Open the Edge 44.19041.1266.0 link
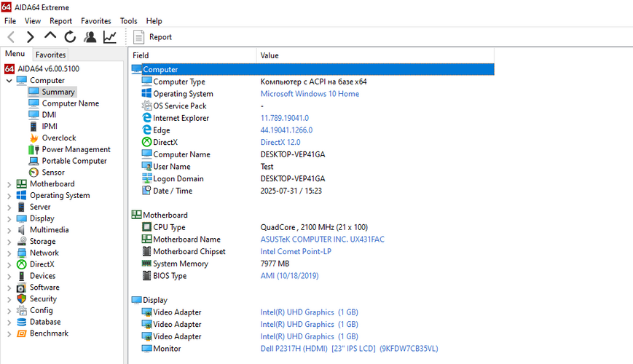633x364 pixels. (x=286, y=130)
